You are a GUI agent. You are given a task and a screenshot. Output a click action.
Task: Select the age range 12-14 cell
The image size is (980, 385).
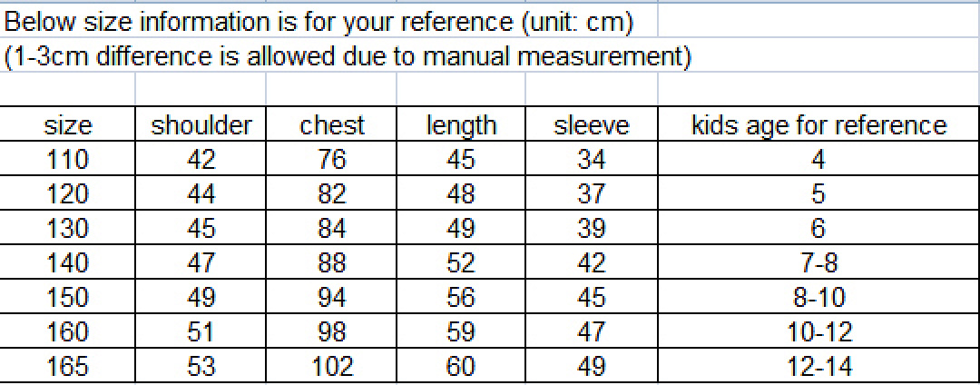pyautogui.click(x=818, y=366)
